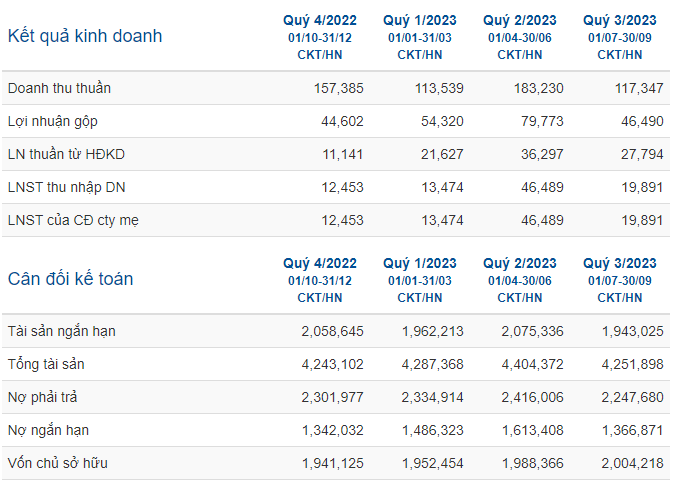Click the "Nợ phải trả" row label

(42, 397)
